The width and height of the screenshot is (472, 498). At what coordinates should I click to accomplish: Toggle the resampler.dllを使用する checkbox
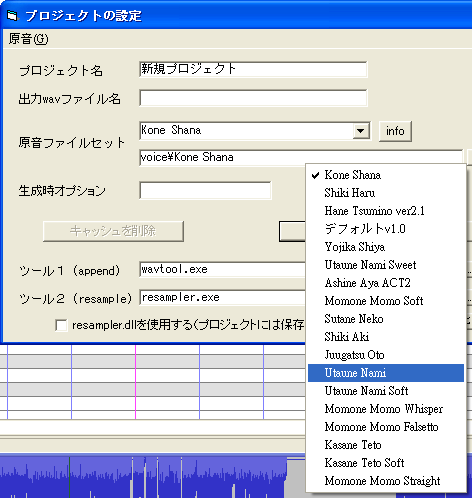(x=61, y=325)
